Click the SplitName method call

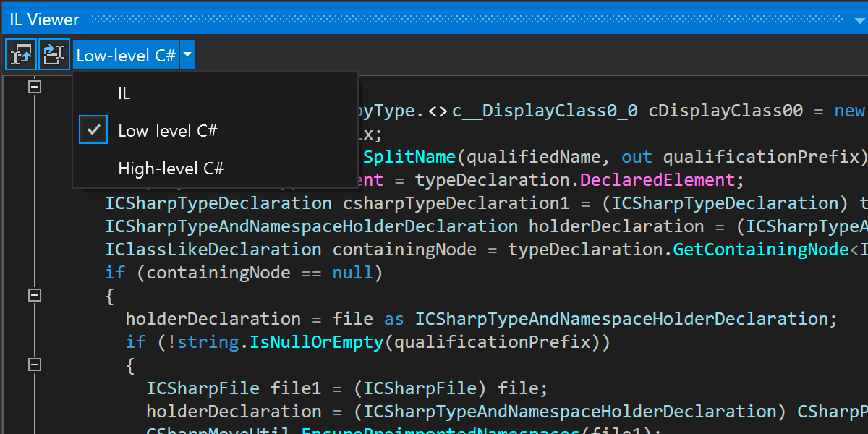(x=409, y=157)
